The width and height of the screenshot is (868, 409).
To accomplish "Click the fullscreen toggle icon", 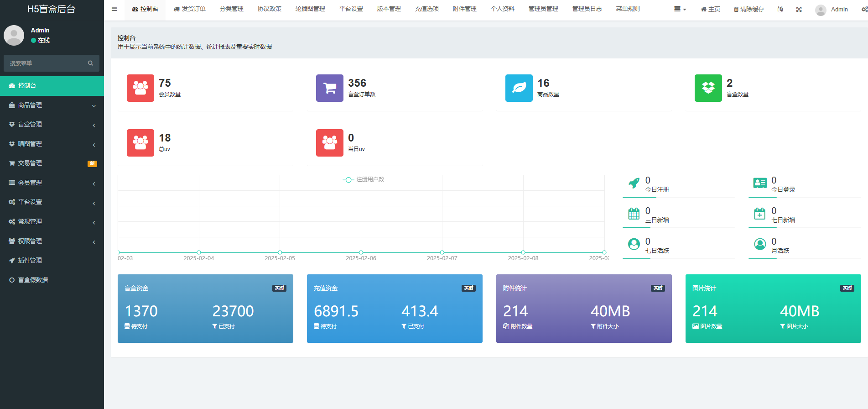I will click(x=799, y=9).
